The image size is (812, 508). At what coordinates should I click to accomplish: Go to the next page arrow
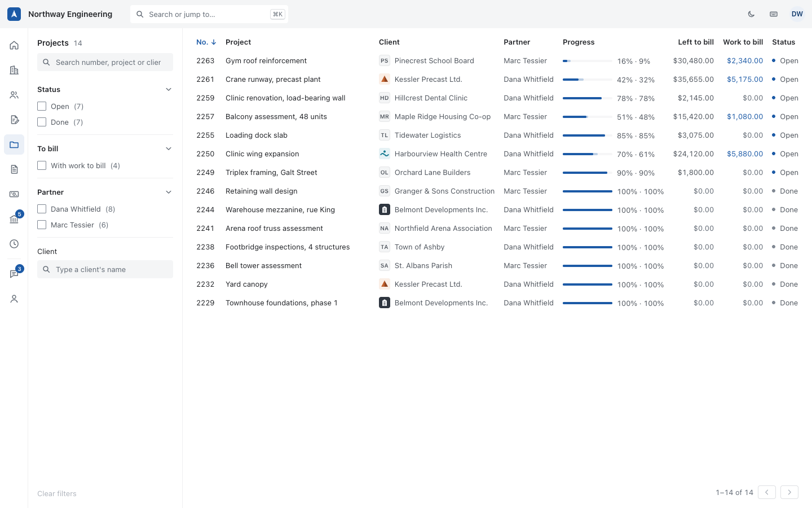(x=789, y=492)
